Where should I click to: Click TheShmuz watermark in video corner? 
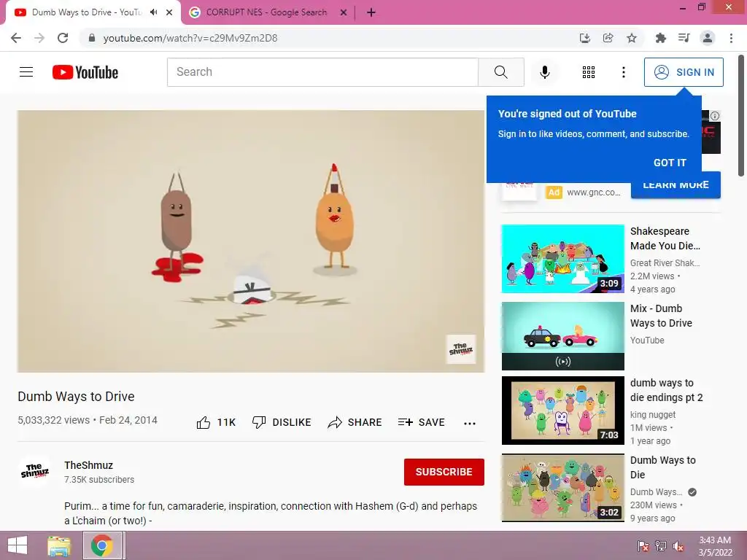(461, 349)
